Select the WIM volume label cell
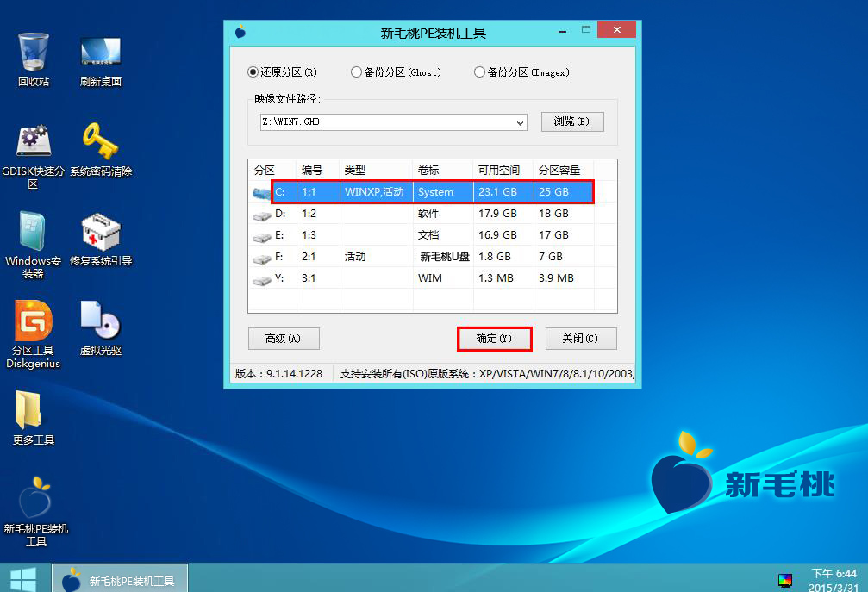The height and width of the screenshot is (592, 868). 430,278
